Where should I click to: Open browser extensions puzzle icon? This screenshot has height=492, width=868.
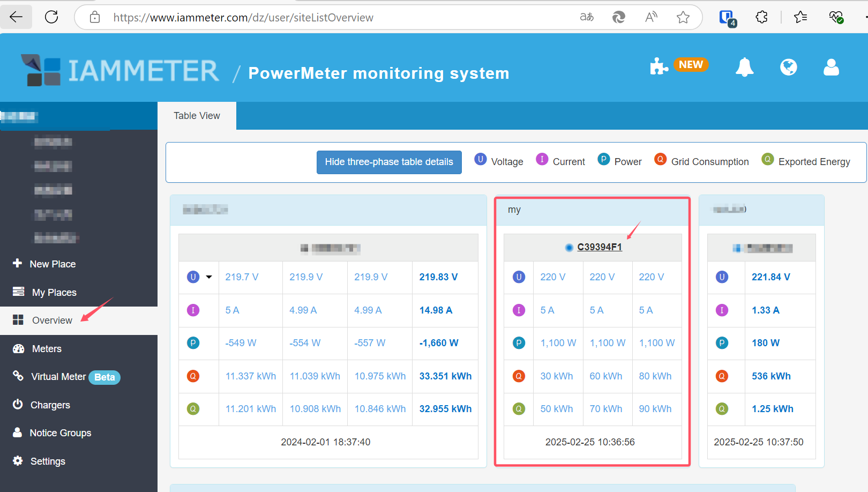761,17
